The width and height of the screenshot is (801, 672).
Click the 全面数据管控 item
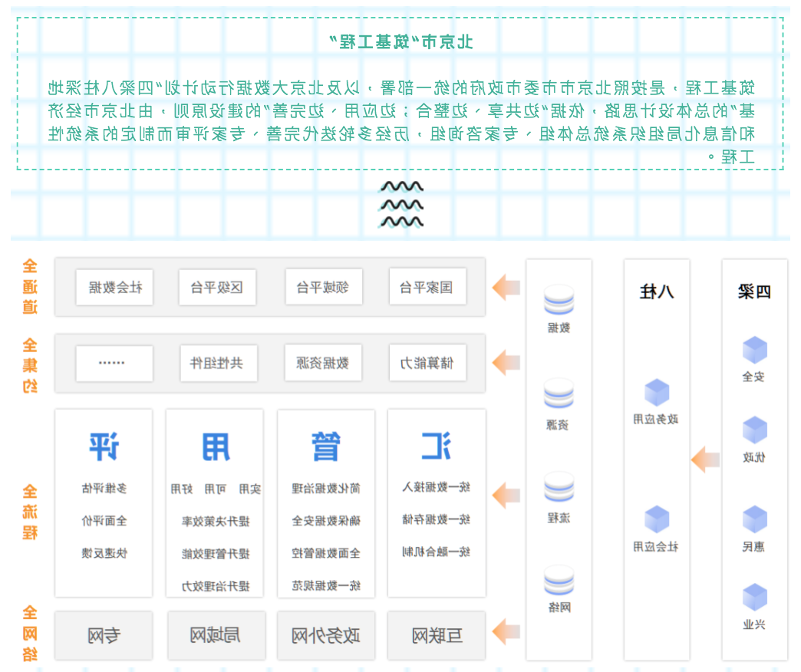(326, 553)
